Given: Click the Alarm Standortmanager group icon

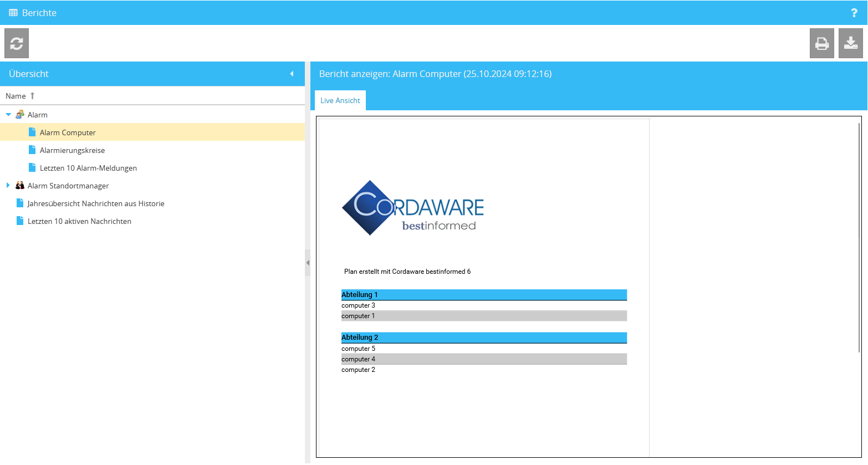Looking at the screenshot, I should click(x=20, y=185).
